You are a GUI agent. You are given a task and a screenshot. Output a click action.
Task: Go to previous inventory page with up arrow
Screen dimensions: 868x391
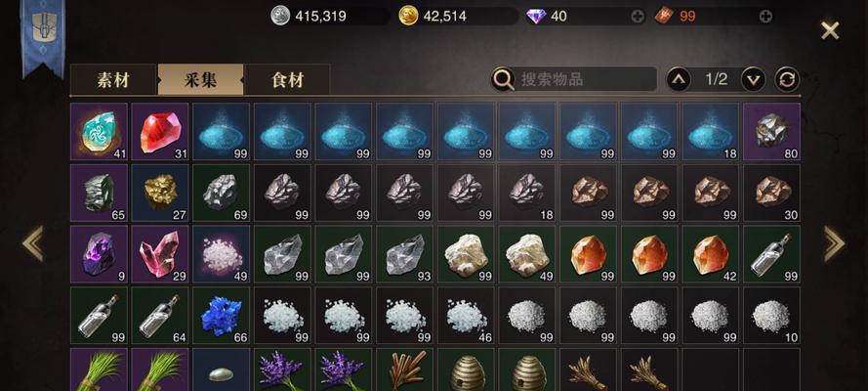pyautogui.click(x=679, y=80)
